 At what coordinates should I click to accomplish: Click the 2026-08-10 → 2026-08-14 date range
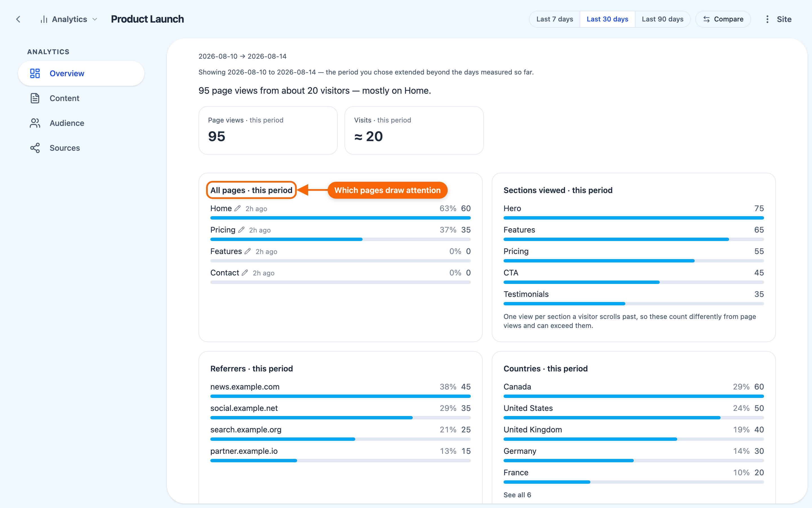point(242,56)
